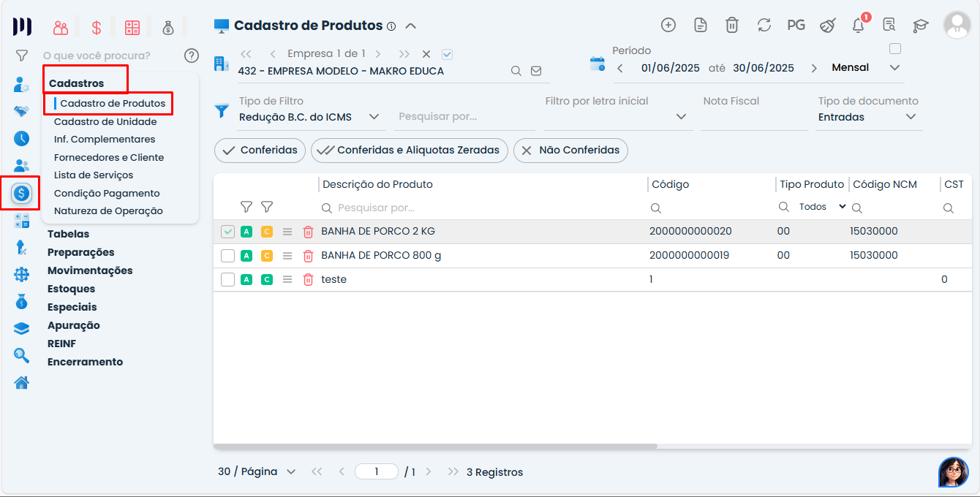The image size is (980, 497).
Task: Click the green A badge on teste row
Action: (x=246, y=279)
